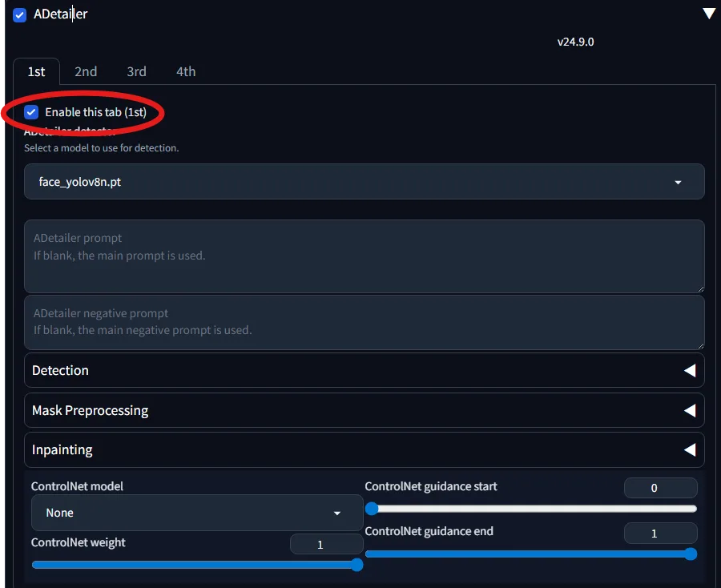Viewport: 721px width, 588px height.
Task: Open the face_yolov8n.pt detector model dropdown
Action: (x=364, y=182)
